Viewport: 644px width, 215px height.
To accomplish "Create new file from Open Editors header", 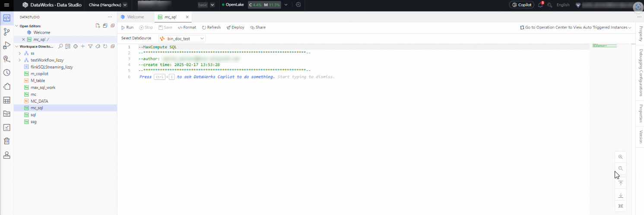I will coord(98,26).
